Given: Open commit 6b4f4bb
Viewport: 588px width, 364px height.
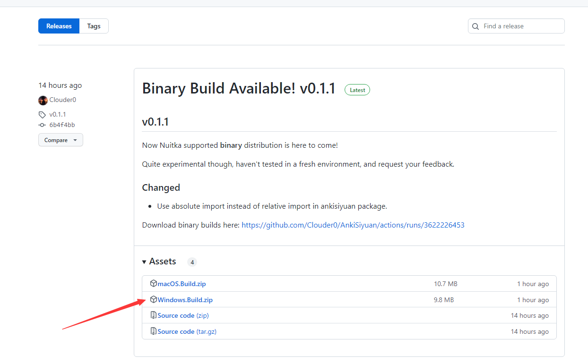Looking at the screenshot, I should click(62, 125).
